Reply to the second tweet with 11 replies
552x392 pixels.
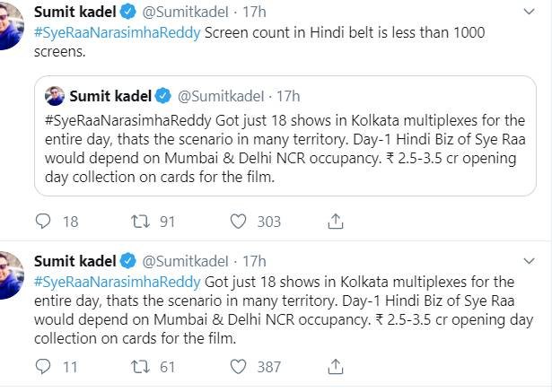coord(44,366)
